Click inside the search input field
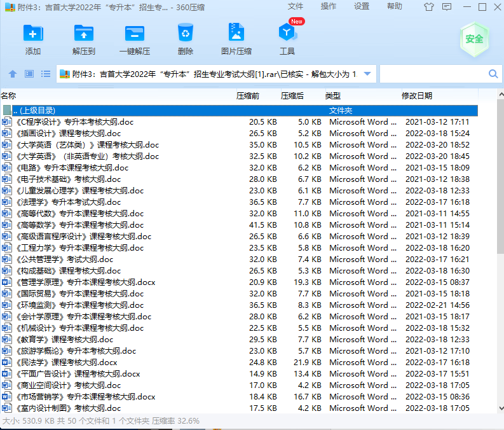The width and height of the screenshot is (504, 430). pyautogui.click(x=432, y=74)
